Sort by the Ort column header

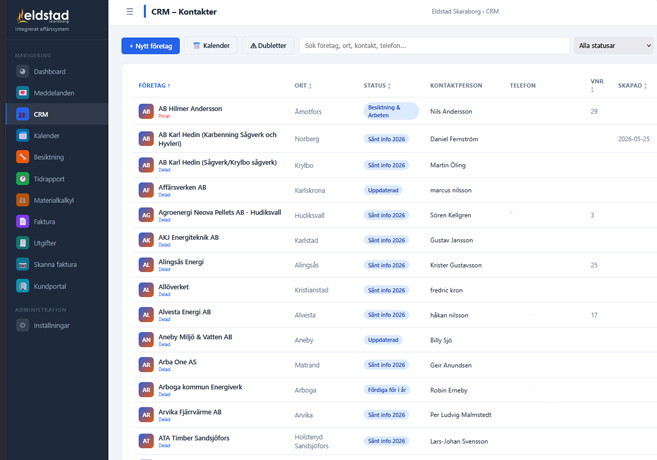pos(303,85)
